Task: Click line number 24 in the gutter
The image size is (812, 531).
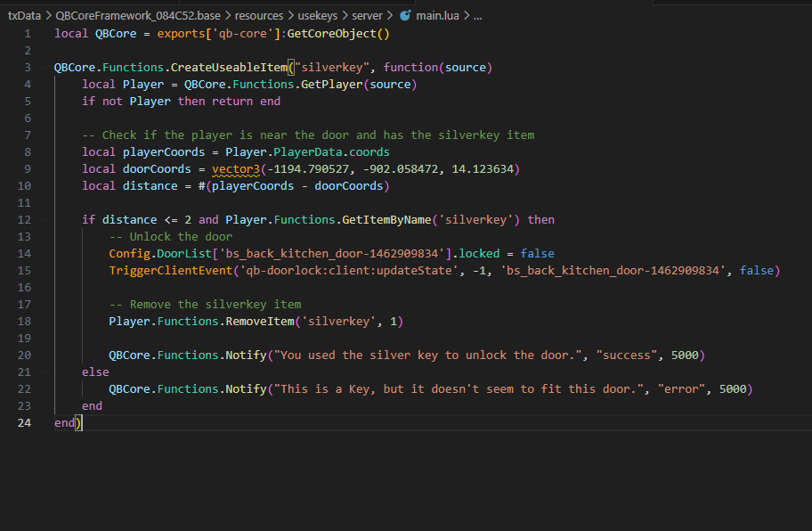Action: click(x=24, y=422)
